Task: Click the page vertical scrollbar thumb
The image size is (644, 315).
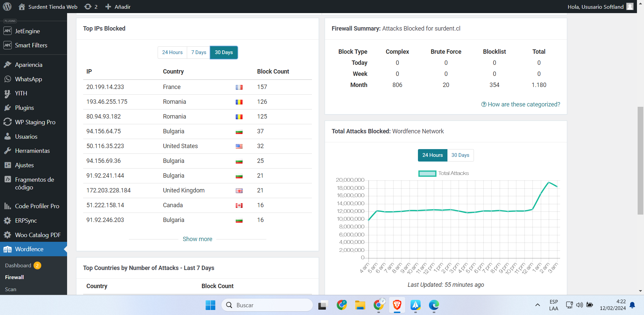Action: click(x=640, y=160)
